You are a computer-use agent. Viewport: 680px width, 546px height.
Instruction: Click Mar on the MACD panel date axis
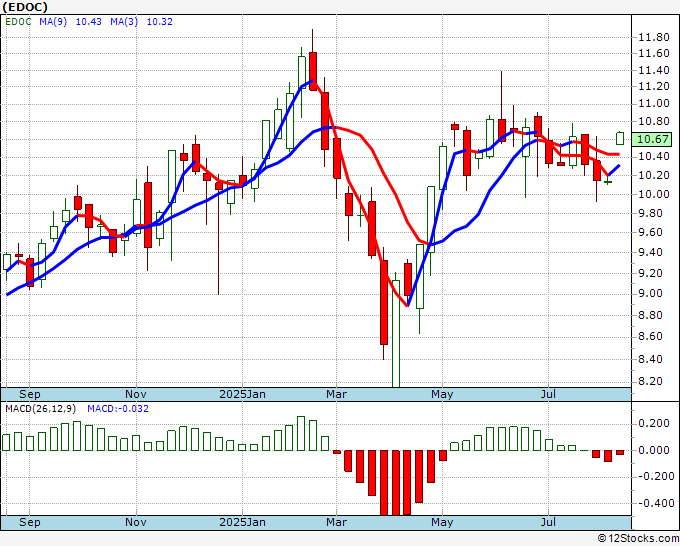click(337, 522)
